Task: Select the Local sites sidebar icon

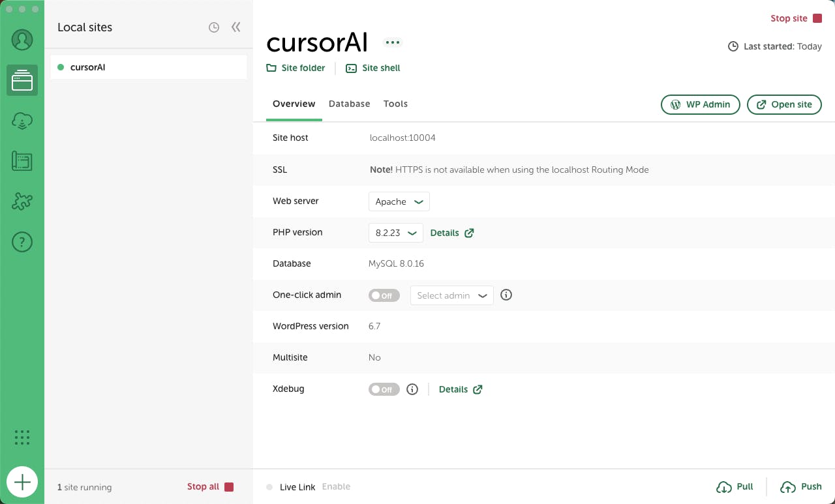Action: pyautogui.click(x=22, y=80)
